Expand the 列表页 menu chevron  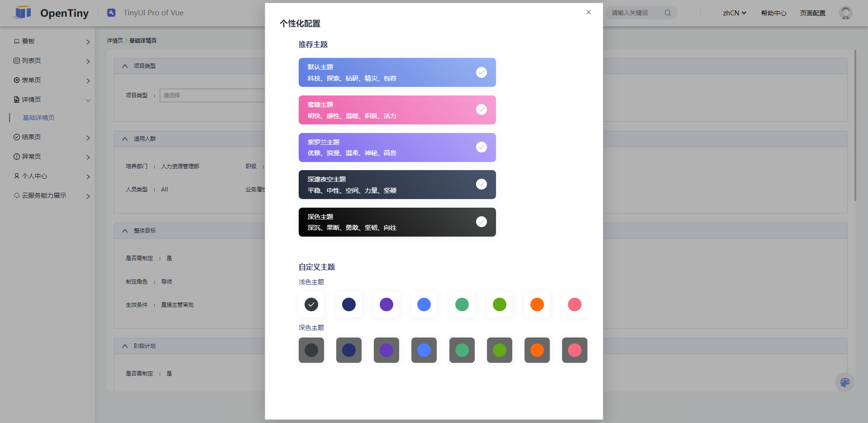88,62
